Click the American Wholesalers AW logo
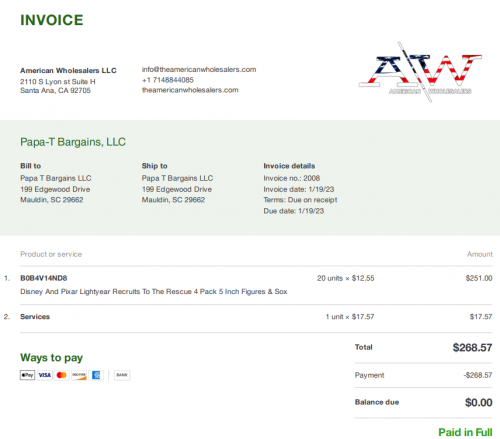Viewport: 500px width, 439px height. click(420, 72)
